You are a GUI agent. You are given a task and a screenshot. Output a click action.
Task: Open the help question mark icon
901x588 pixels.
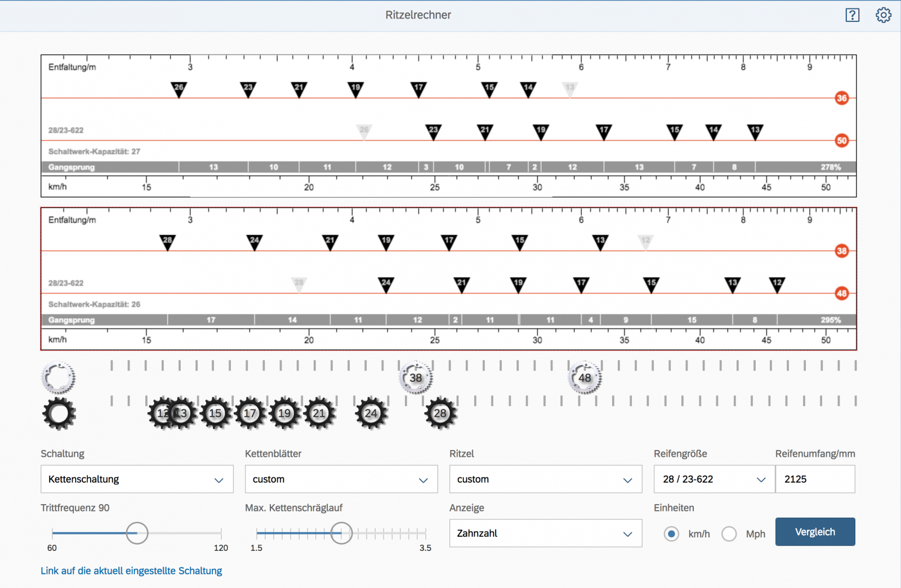852,15
